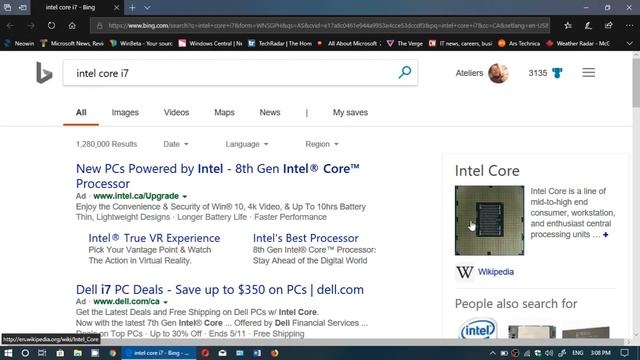
Task: Click the Edge share icon
Action: point(609,25)
